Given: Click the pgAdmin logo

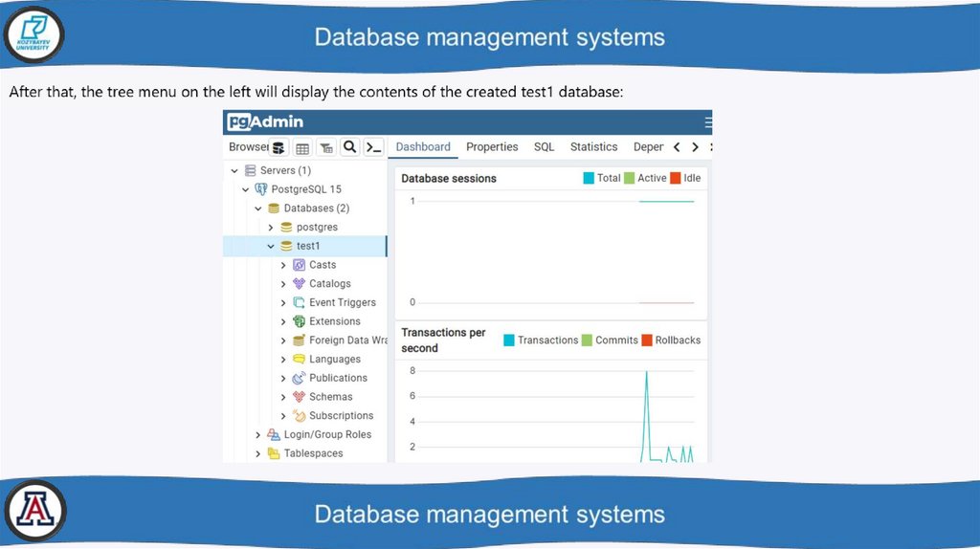Looking at the screenshot, I should 265,121.
